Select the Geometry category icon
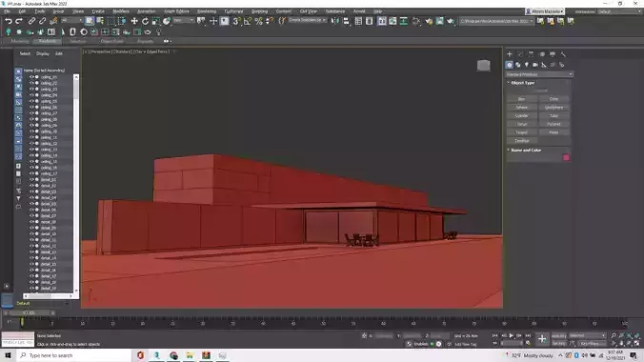This screenshot has height=362, width=644. (x=510, y=65)
